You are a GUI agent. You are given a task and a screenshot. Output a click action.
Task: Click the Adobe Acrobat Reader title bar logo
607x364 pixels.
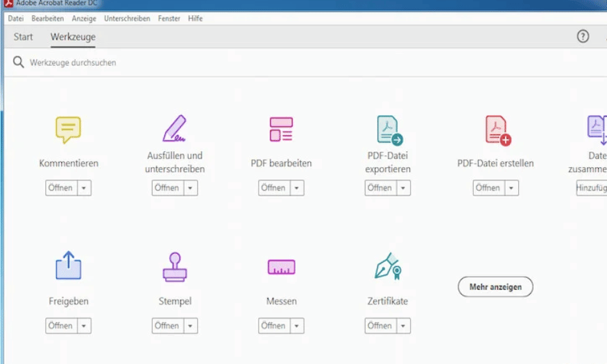pyautogui.click(x=8, y=3)
